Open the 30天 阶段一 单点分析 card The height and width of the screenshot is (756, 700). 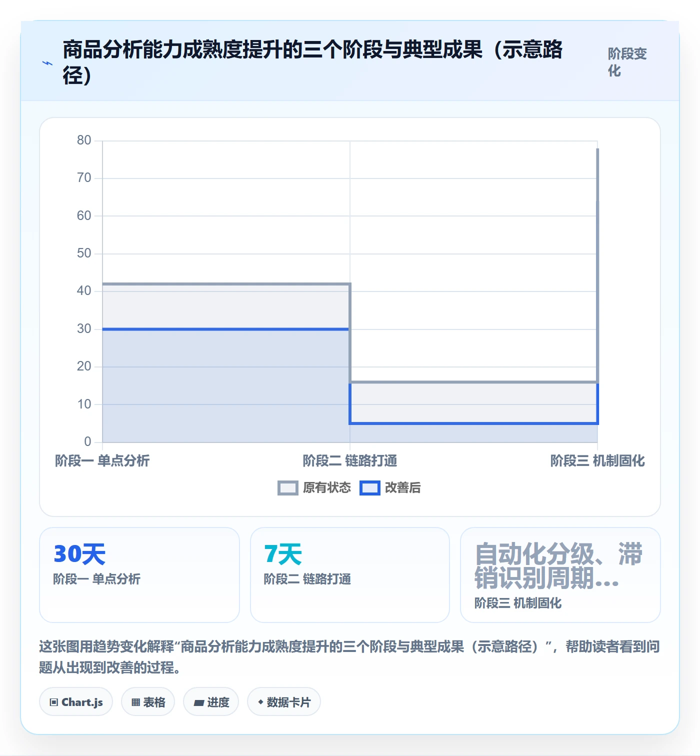pyautogui.click(x=139, y=575)
